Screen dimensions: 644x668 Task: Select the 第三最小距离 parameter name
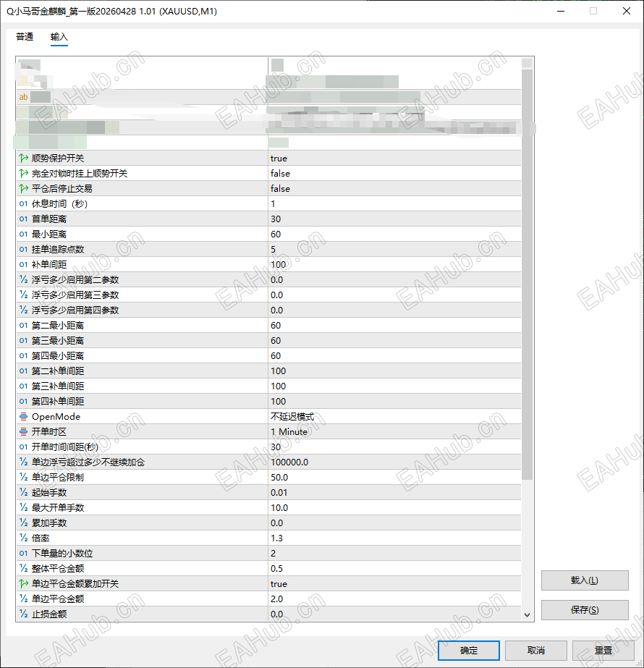click(x=57, y=340)
